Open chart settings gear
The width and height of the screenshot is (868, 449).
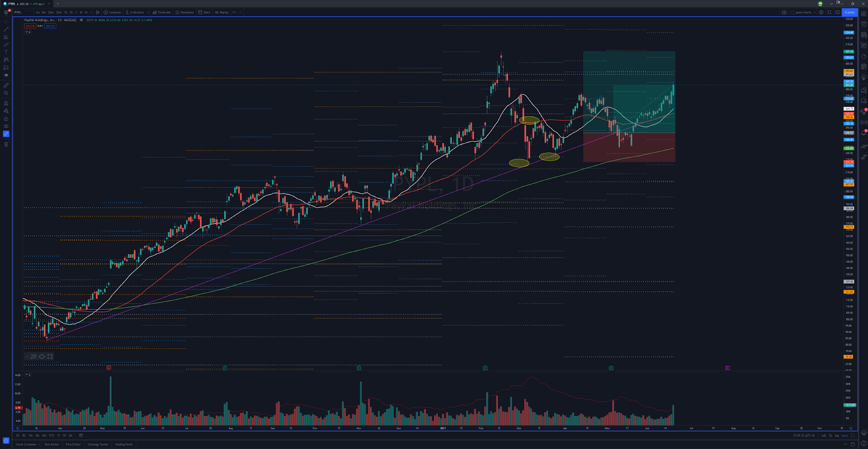coord(821,12)
